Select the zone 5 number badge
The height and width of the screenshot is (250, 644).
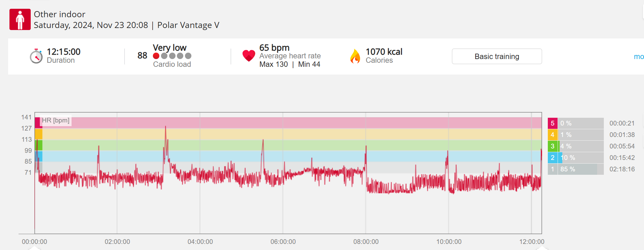[552, 123]
